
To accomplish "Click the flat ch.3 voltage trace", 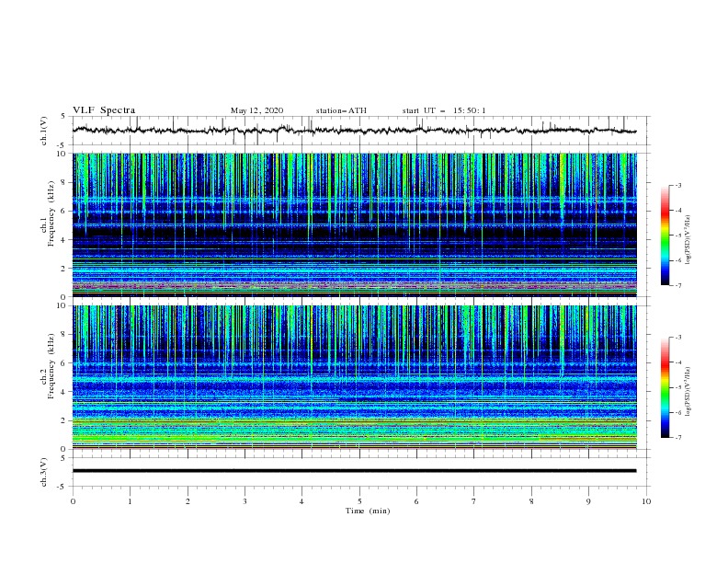I will click(354, 471).
